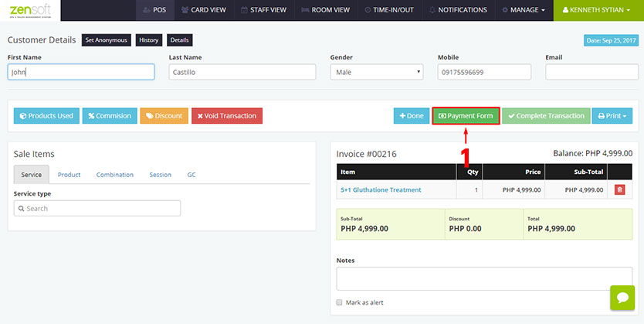Open the chat support widget
The image size is (644, 324).
tap(622, 298)
